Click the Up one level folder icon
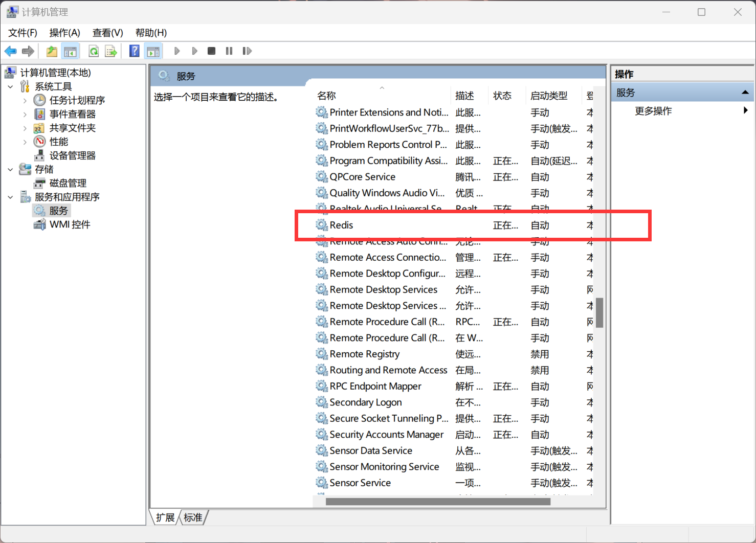Image resolution: width=756 pixels, height=543 pixels. coord(52,51)
